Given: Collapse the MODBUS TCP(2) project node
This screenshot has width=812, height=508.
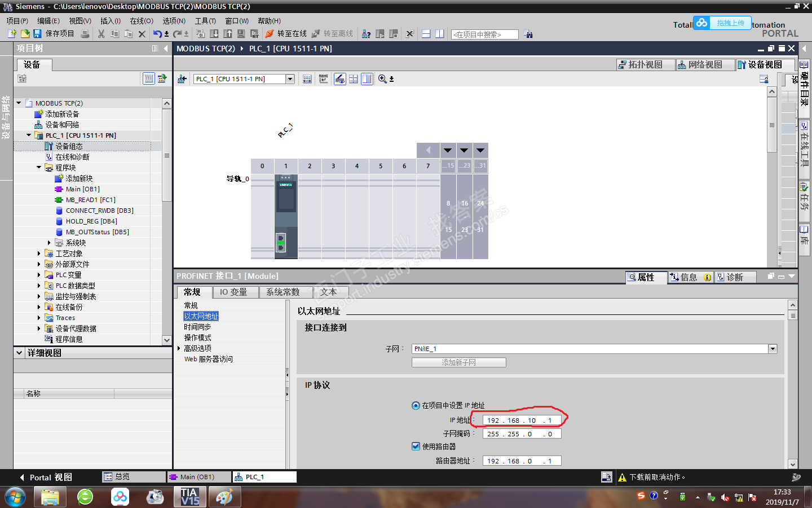Looking at the screenshot, I should 19,103.
